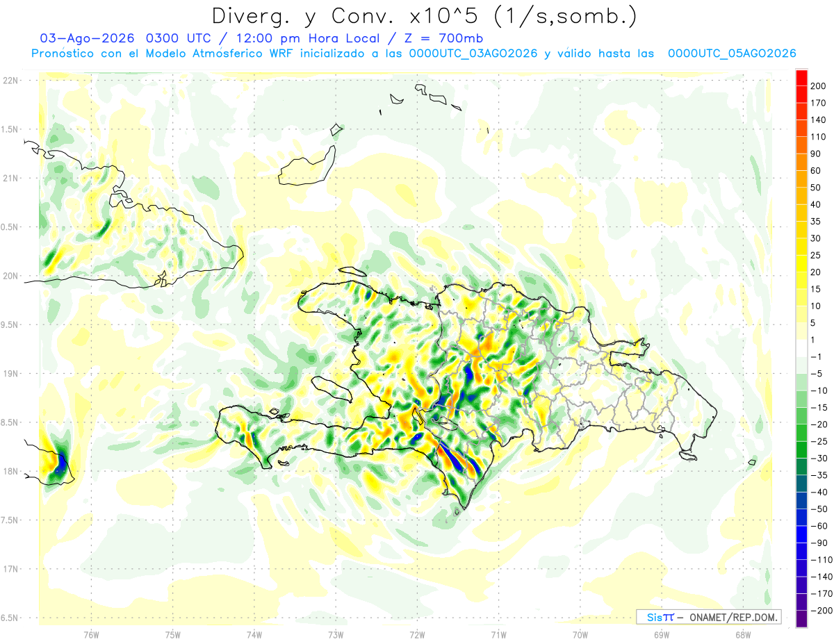Click the '69W' longitude label
The width and height of the screenshot is (834, 644).
(x=661, y=634)
